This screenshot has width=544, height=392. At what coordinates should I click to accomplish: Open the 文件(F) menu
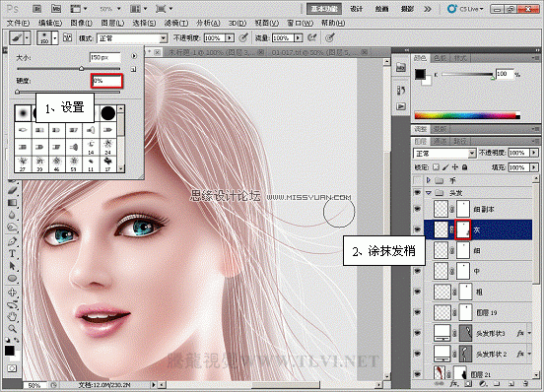point(18,23)
